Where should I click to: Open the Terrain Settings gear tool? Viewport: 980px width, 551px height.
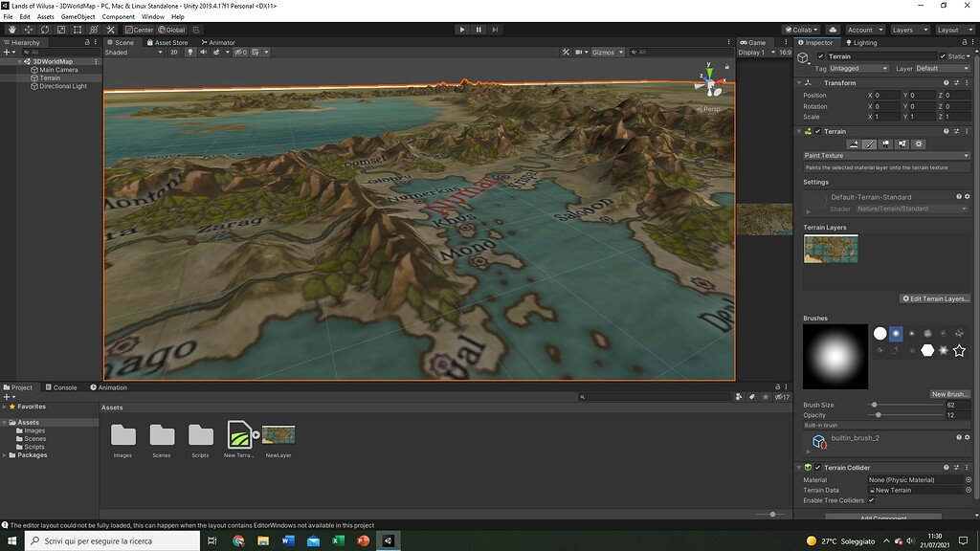919,143
